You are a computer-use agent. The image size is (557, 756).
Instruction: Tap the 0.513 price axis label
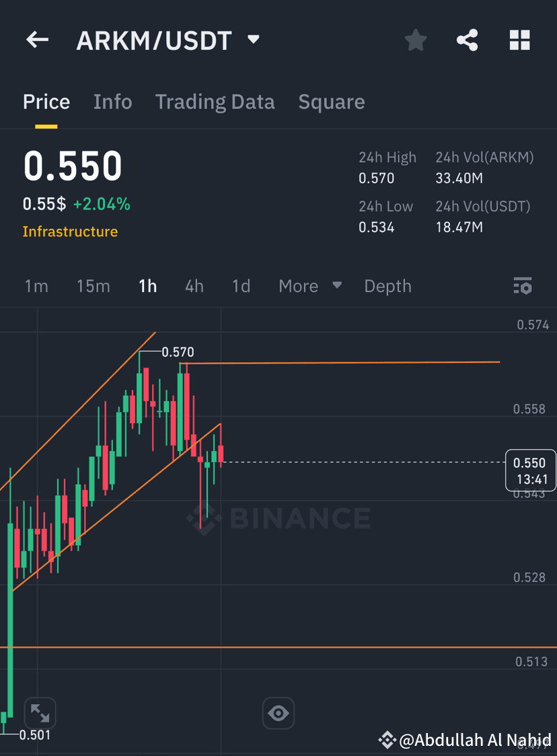[x=531, y=662]
